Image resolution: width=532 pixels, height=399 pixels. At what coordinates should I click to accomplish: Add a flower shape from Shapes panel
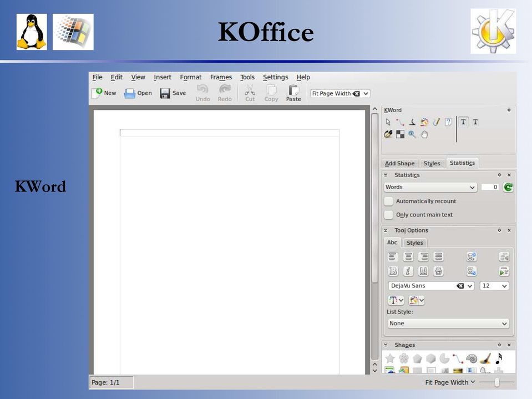[x=404, y=358]
